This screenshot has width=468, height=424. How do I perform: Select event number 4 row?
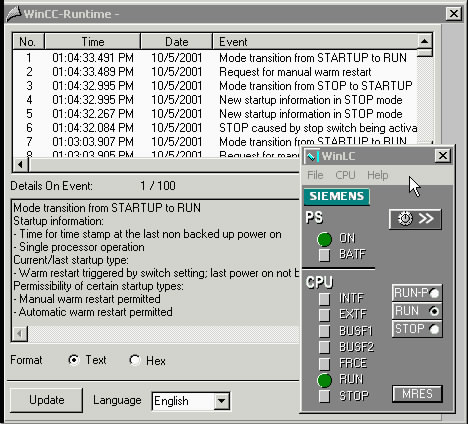(x=215, y=100)
